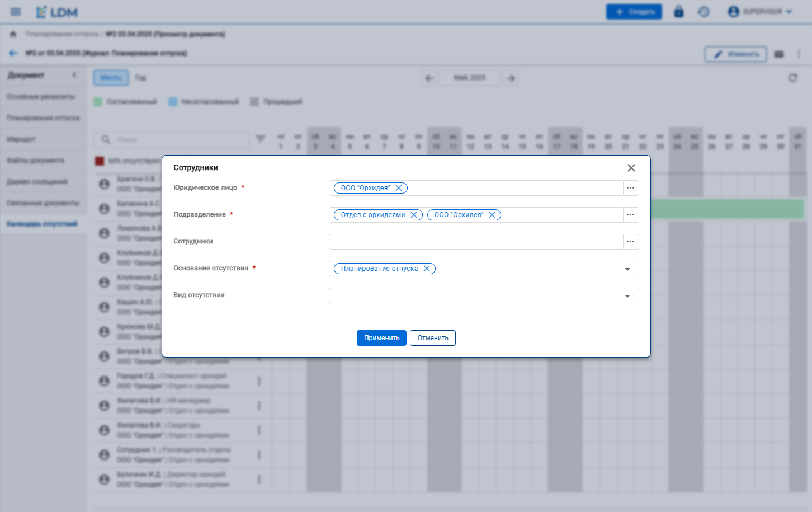The height and width of the screenshot is (512, 812).
Task: Open the SUPERVISOR user menu
Action: point(761,12)
